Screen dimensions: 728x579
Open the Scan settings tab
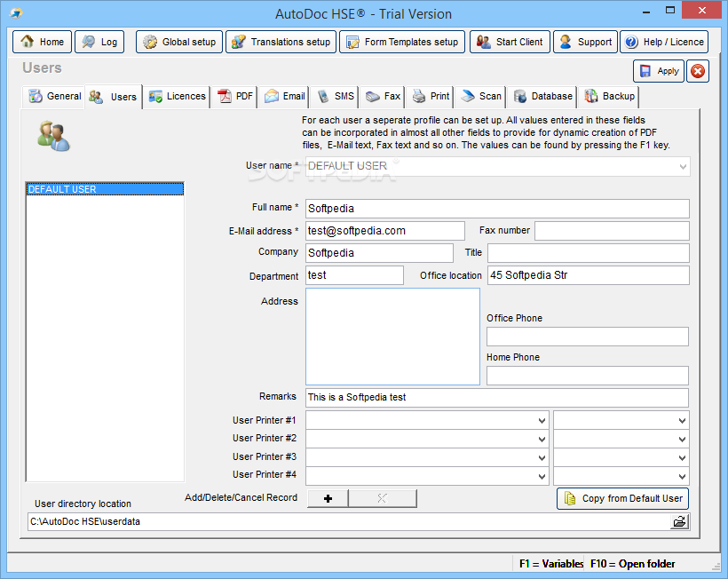480,96
